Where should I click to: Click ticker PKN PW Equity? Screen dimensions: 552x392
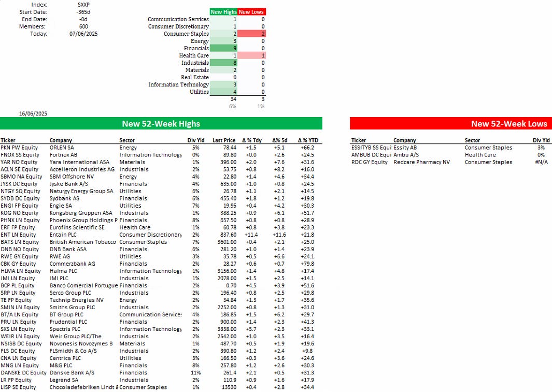[x=19, y=148]
